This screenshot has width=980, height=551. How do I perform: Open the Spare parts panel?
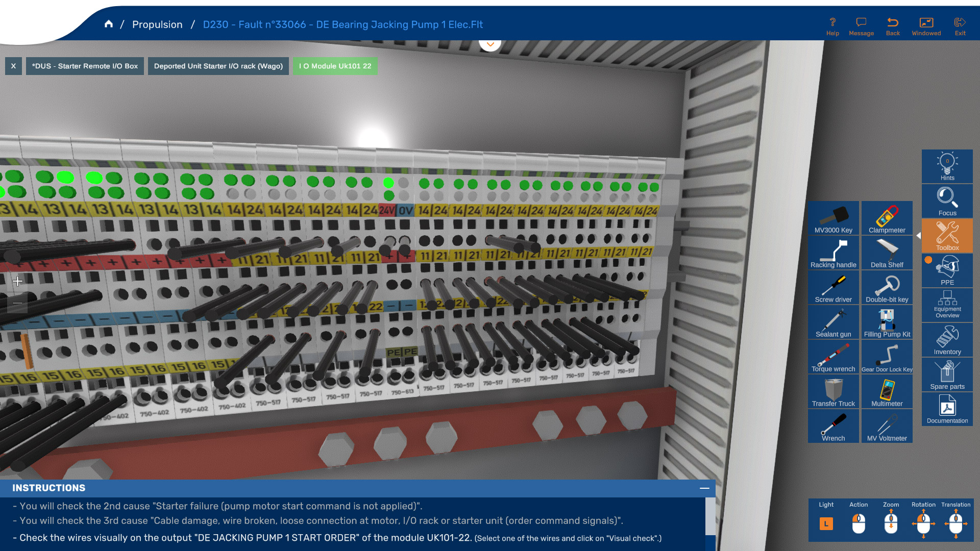947,374
